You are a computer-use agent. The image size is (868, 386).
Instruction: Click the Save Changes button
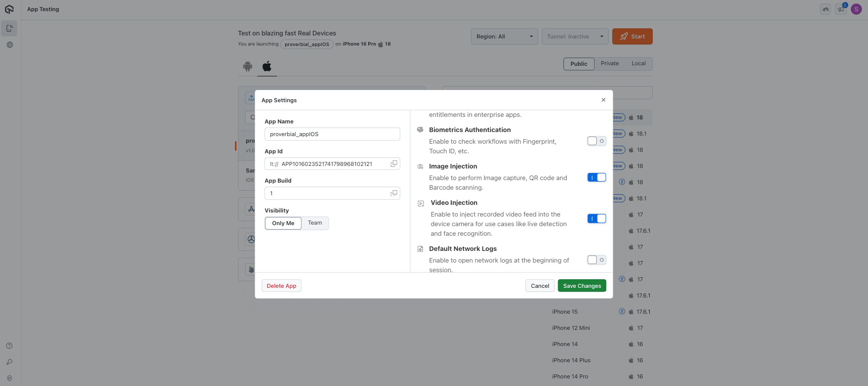(x=582, y=286)
